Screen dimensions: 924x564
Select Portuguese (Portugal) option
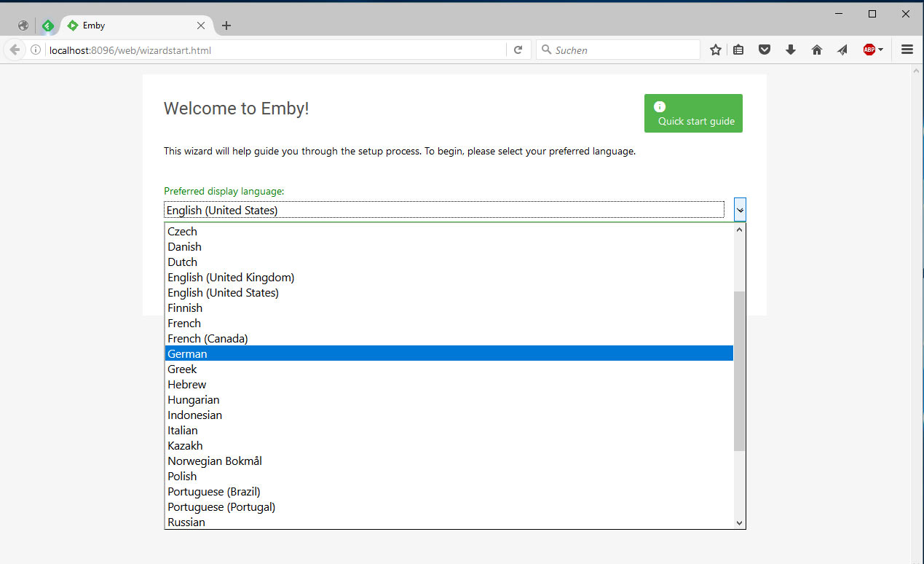coord(449,506)
